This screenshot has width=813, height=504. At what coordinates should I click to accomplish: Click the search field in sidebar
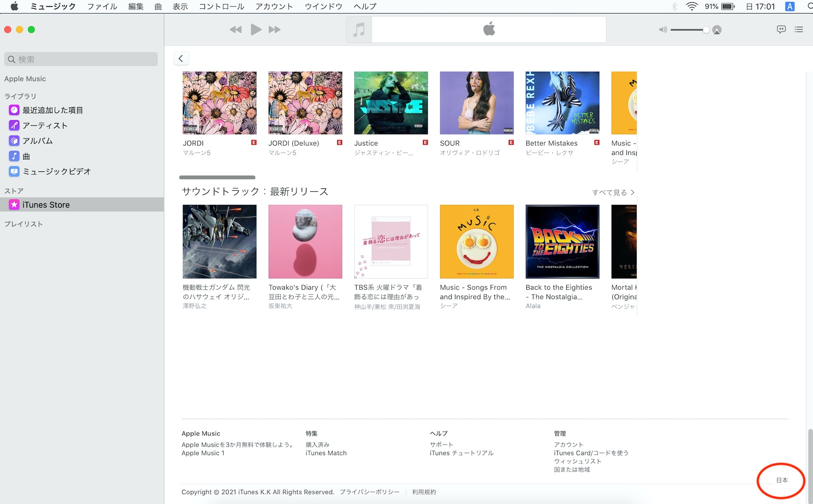(x=81, y=59)
